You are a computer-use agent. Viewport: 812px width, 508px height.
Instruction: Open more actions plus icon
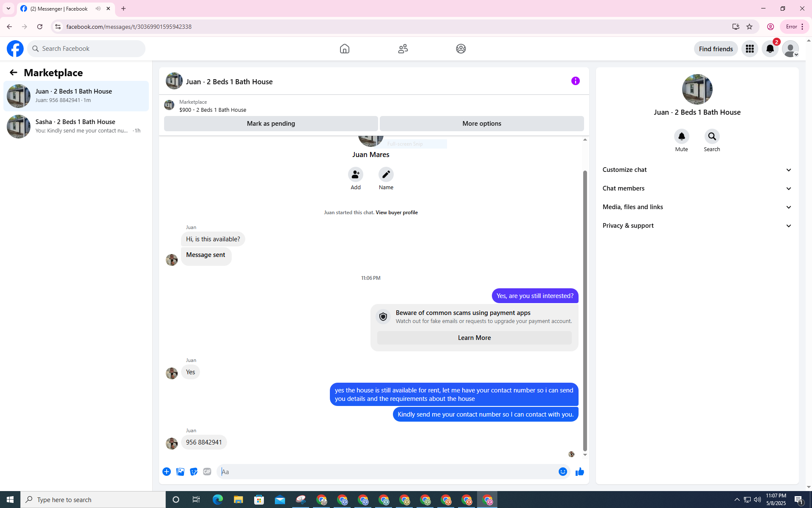point(167,472)
